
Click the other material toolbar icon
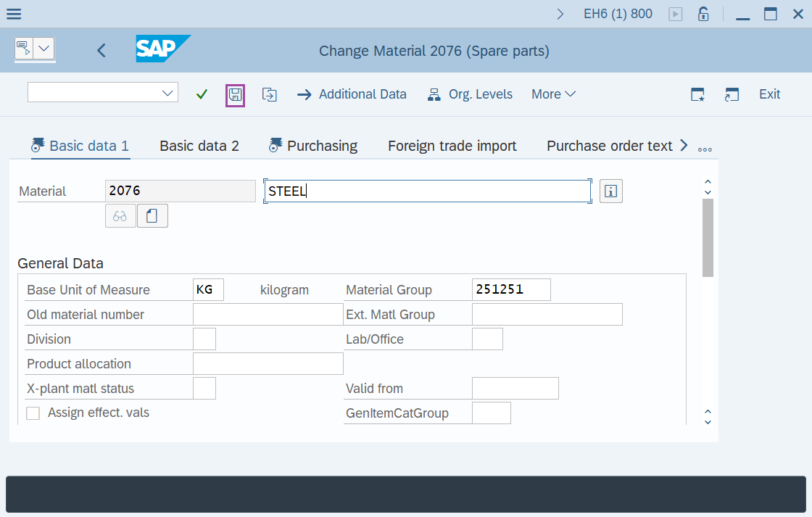point(270,94)
